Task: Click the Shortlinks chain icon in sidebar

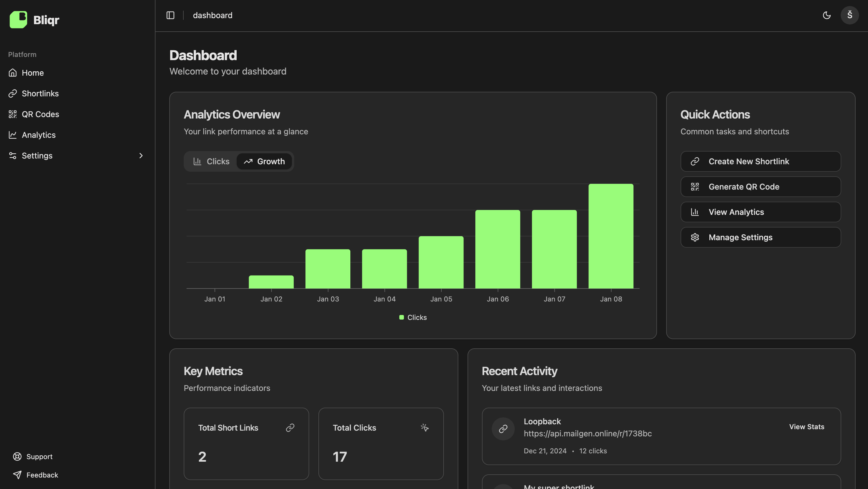Action: [x=12, y=93]
